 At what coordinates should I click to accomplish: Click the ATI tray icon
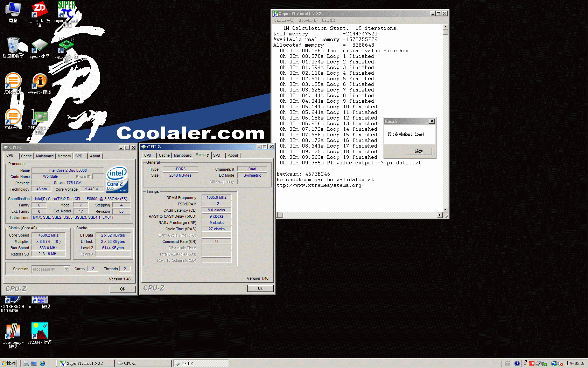[532, 363]
